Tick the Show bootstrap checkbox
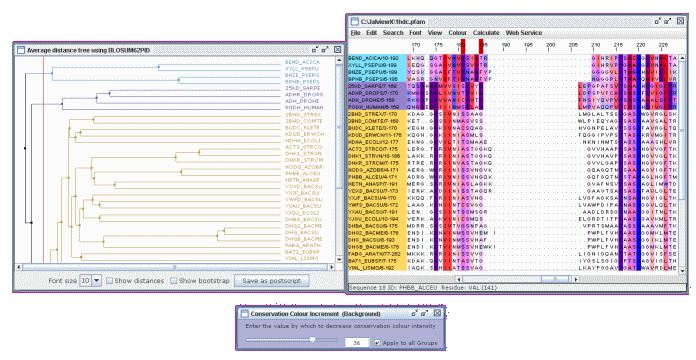 point(174,281)
